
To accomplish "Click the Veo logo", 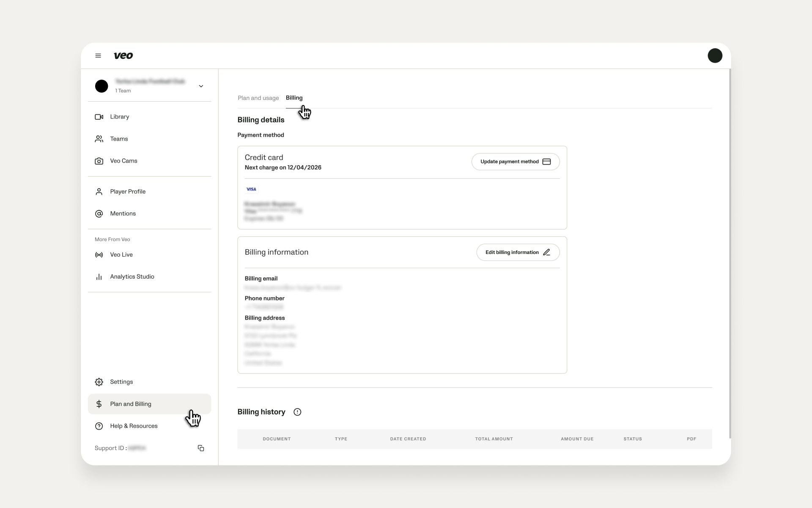I will [x=123, y=55].
